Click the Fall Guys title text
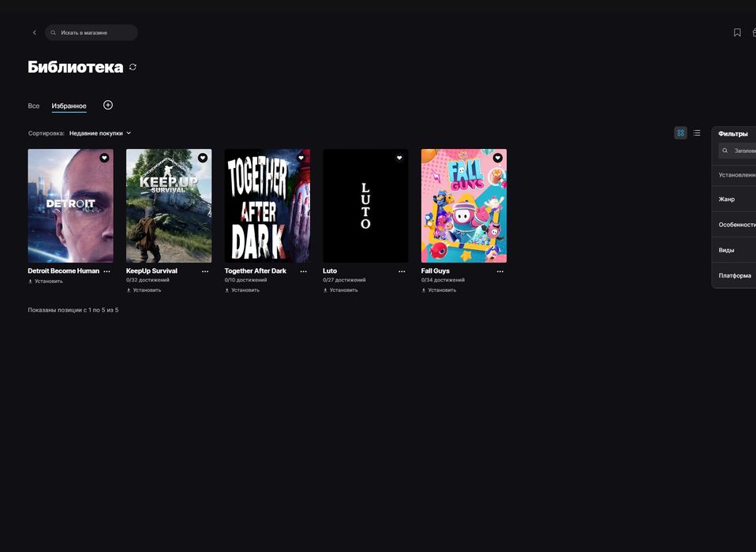Viewport: 756px width, 552px height. coord(436,270)
